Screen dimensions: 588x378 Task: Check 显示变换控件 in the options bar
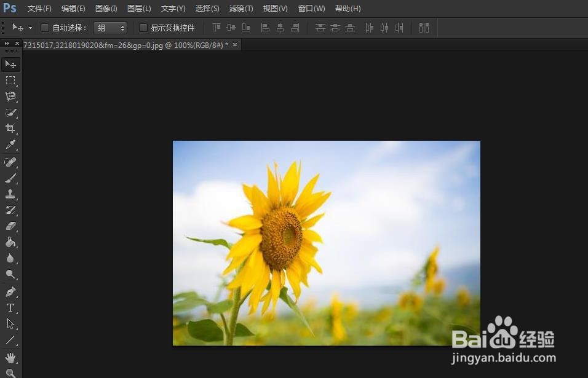(143, 28)
